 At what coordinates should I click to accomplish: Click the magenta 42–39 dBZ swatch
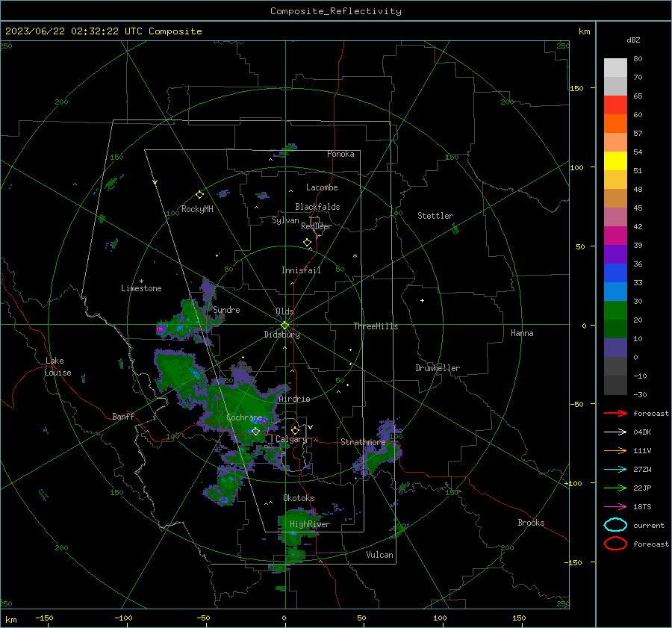pyautogui.click(x=615, y=236)
